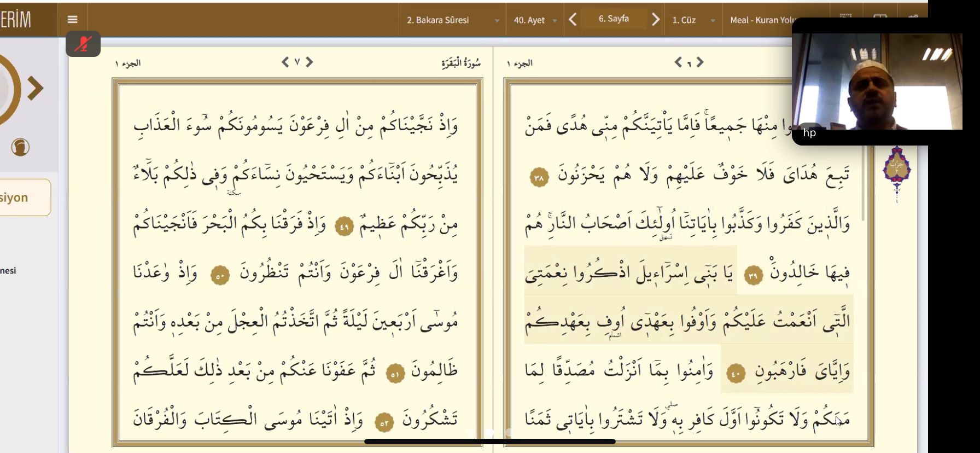
Task: Select verse 49 marker on left page
Action: (x=344, y=226)
